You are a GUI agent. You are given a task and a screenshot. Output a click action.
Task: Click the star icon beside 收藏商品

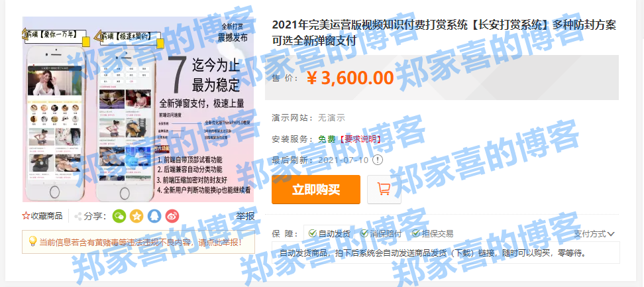(x=26, y=216)
